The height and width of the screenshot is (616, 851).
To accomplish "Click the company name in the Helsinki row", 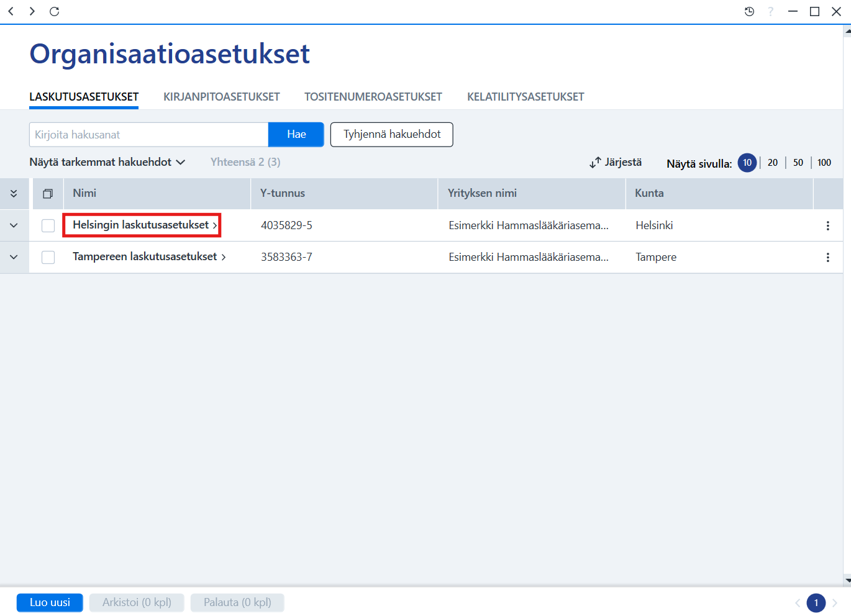I will 529,225.
